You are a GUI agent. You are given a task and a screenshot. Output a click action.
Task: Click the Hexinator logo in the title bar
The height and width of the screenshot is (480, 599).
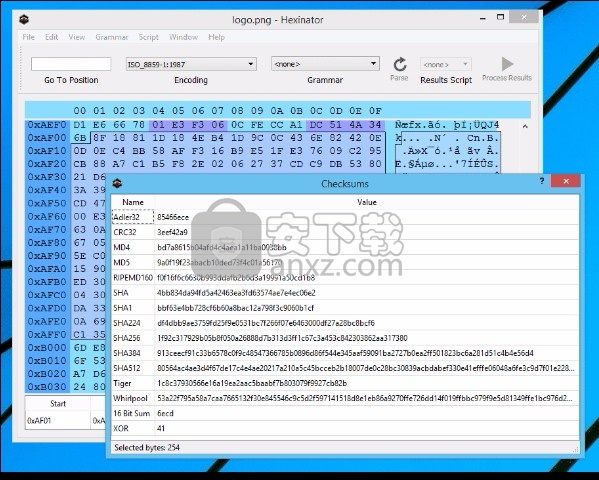coord(24,19)
